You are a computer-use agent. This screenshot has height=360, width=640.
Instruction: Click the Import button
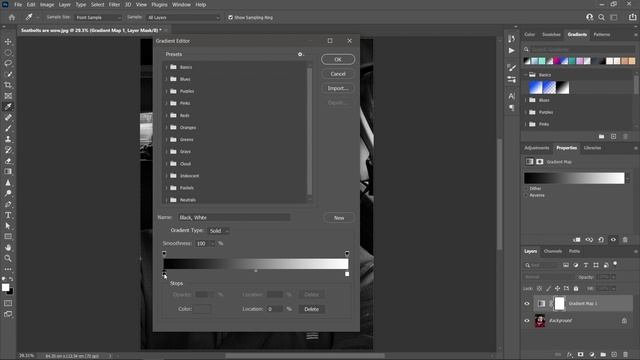[x=338, y=88]
